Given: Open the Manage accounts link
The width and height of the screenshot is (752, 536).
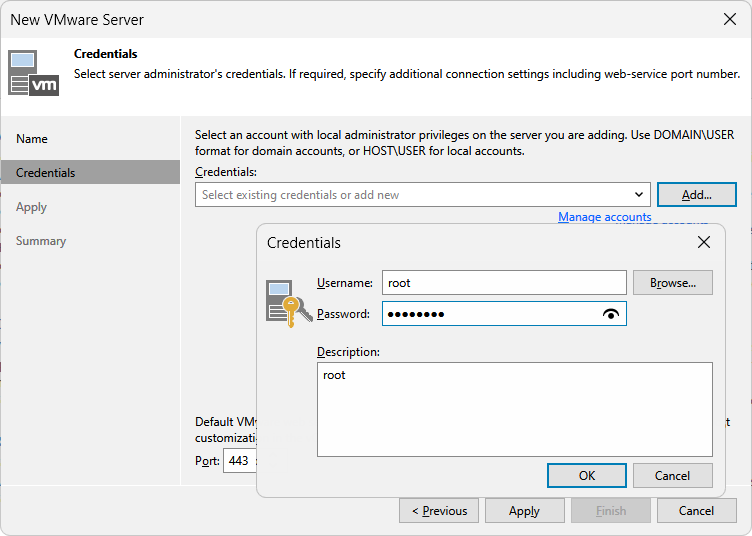Looking at the screenshot, I should click(604, 217).
